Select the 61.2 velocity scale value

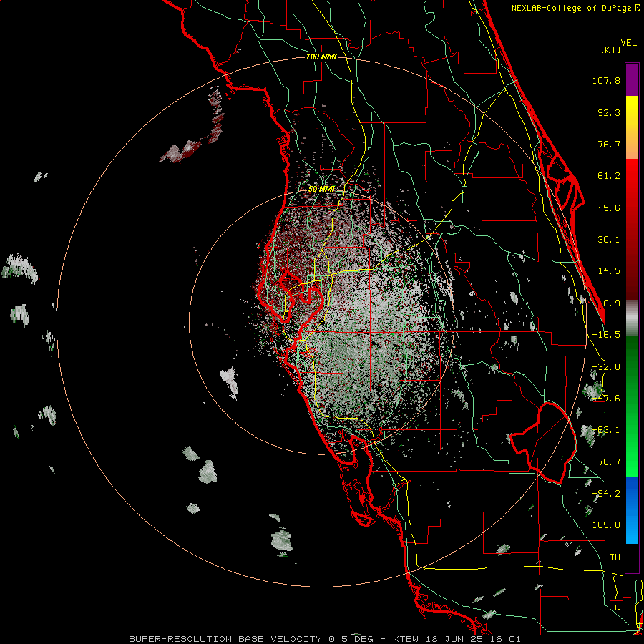point(609,176)
